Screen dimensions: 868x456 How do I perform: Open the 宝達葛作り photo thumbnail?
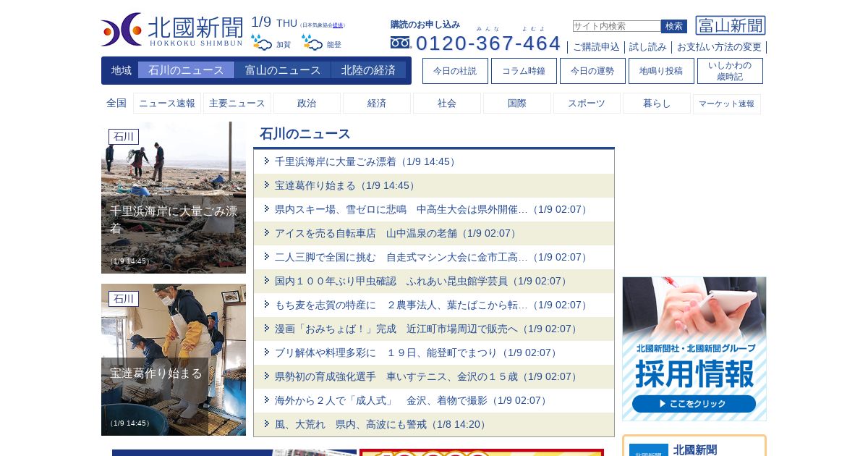click(x=174, y=360)
